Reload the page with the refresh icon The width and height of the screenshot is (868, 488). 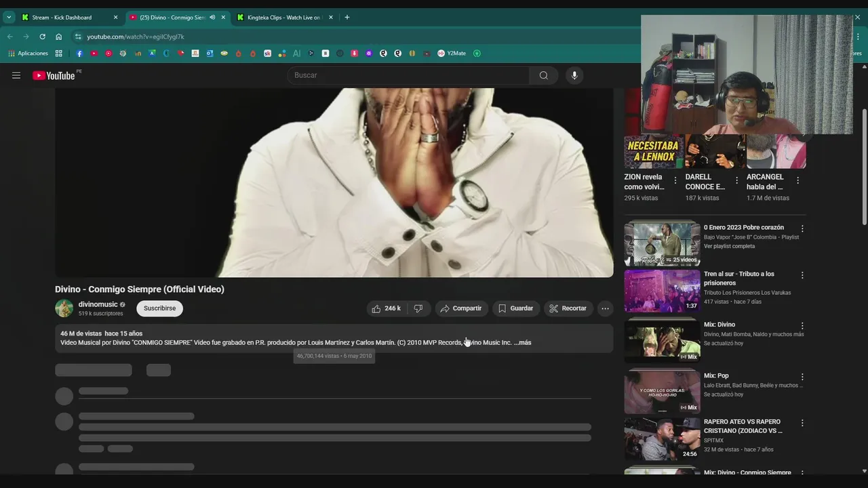coord(42,37)
